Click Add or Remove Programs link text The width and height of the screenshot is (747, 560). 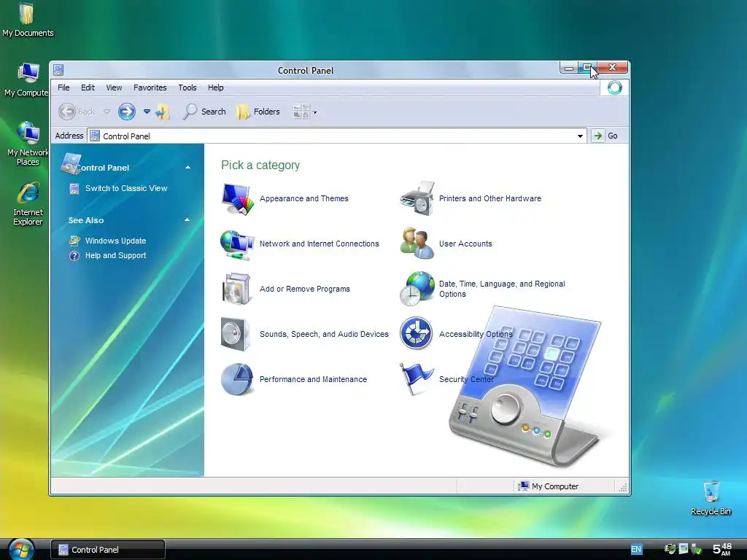tap(305, 289)
